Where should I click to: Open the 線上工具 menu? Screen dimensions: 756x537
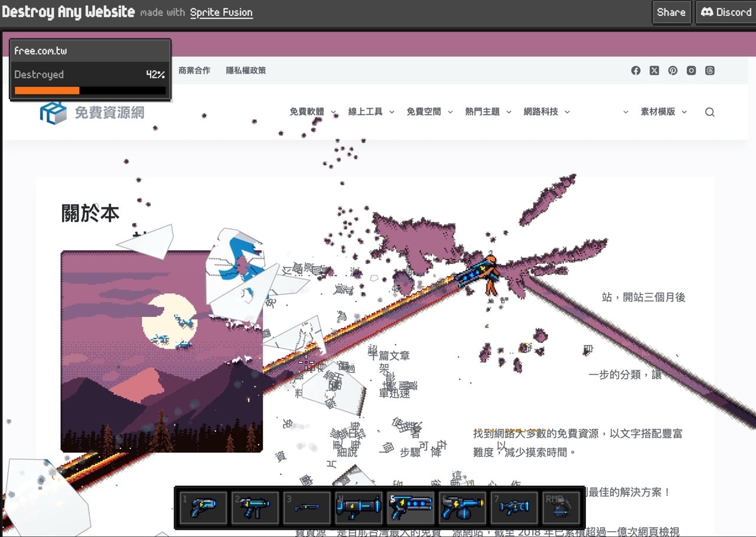[x=365, y=112]
